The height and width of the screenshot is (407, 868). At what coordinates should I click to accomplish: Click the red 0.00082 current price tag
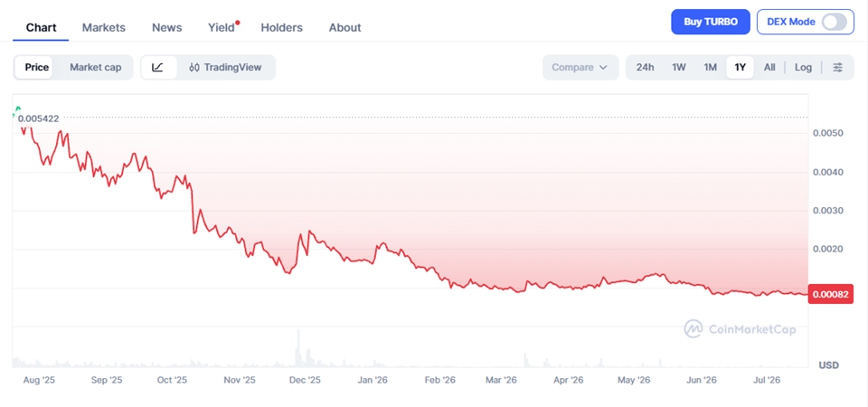pyautogui.click(x=831, y=294)
